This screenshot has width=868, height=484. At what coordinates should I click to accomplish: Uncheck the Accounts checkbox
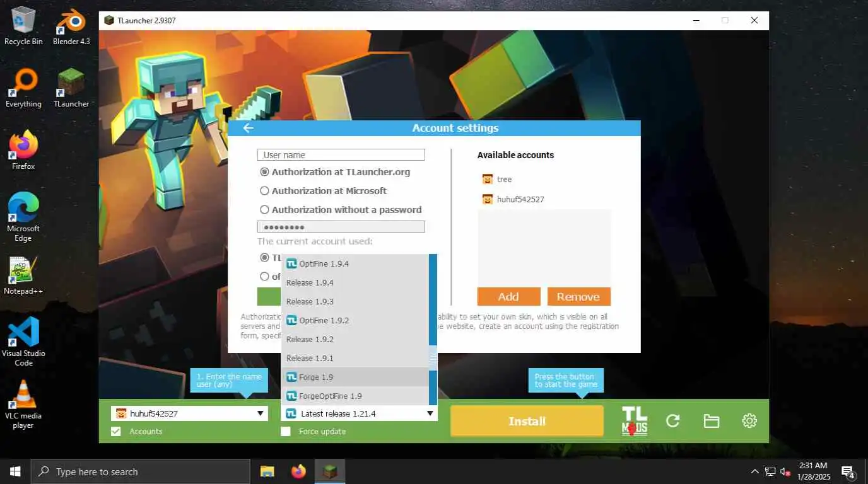116,432
